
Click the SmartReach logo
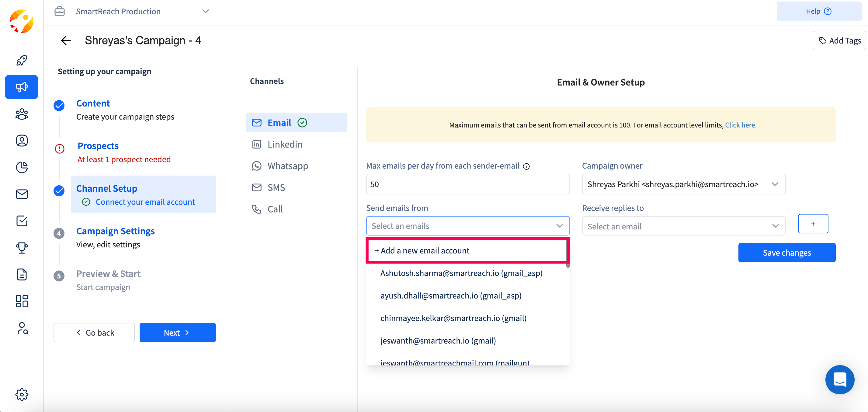tap(22, 22)
